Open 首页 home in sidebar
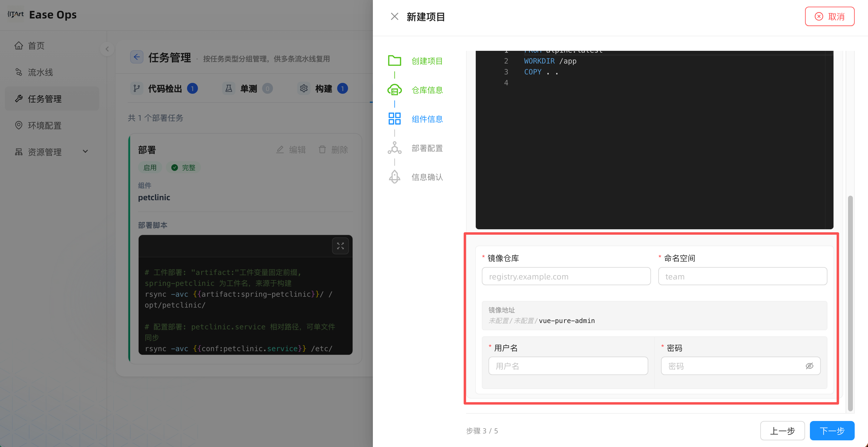The width and height of the screenshot is (868, 447). (52, 45)
